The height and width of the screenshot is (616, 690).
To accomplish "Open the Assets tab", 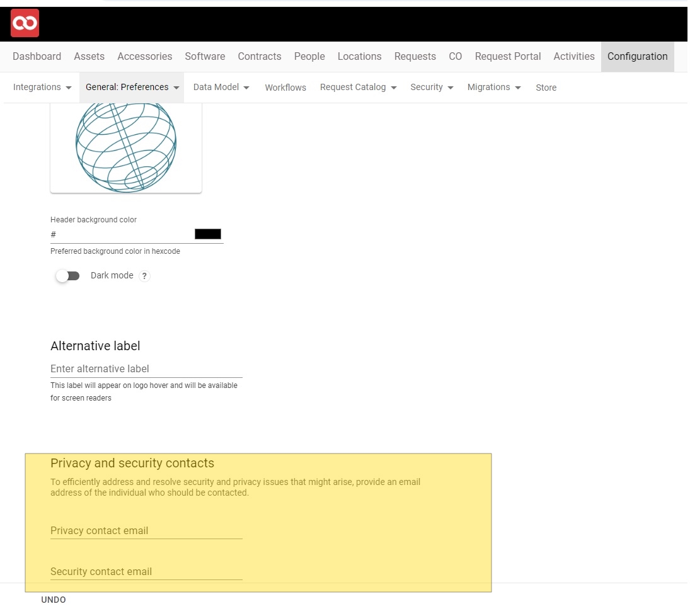I will tap(89, 56).
